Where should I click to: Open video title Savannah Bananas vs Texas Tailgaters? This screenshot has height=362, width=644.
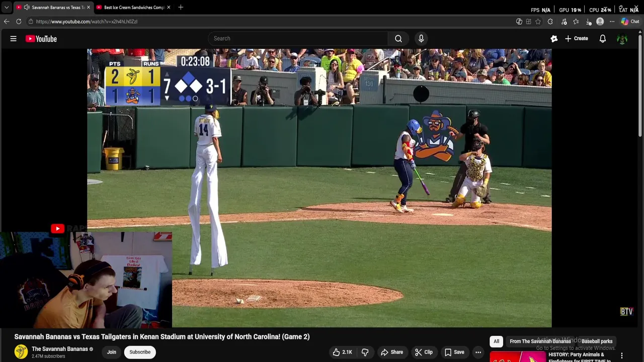coord(162,337)
